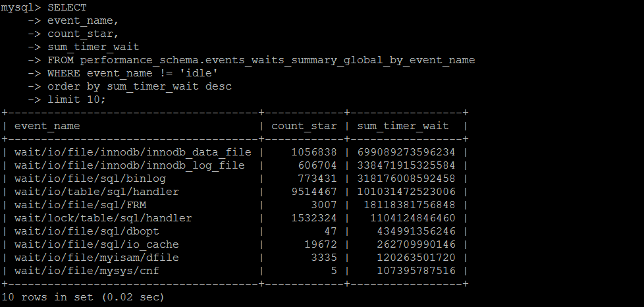Click the count value 1056838
This screenshot has height=307, width=644.
(x=314, y=152)
